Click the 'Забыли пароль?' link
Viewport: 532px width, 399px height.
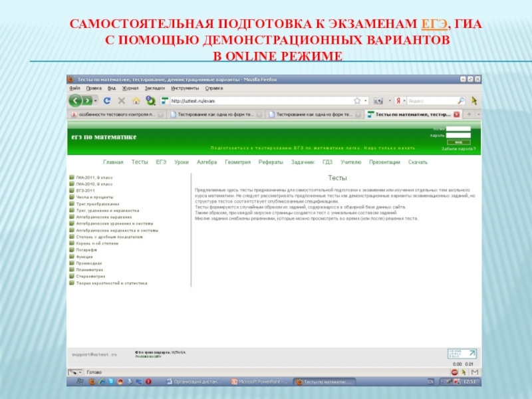point(458,149)
